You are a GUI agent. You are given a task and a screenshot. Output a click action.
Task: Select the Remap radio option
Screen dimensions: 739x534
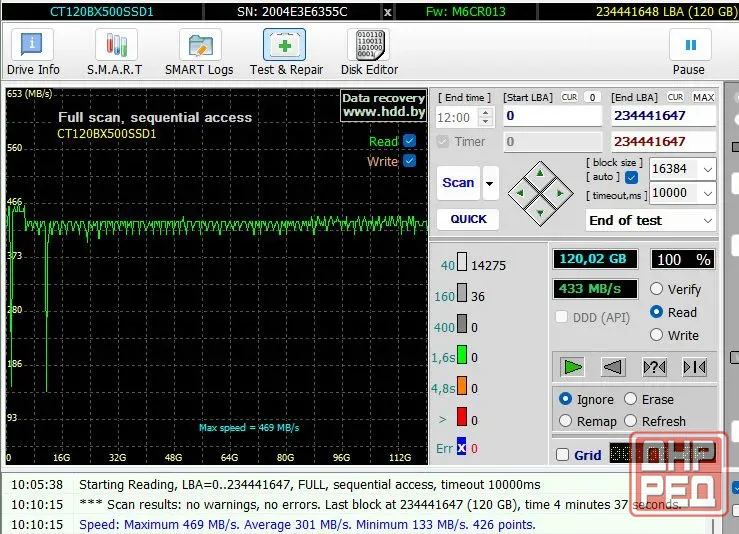coord(565,420)
